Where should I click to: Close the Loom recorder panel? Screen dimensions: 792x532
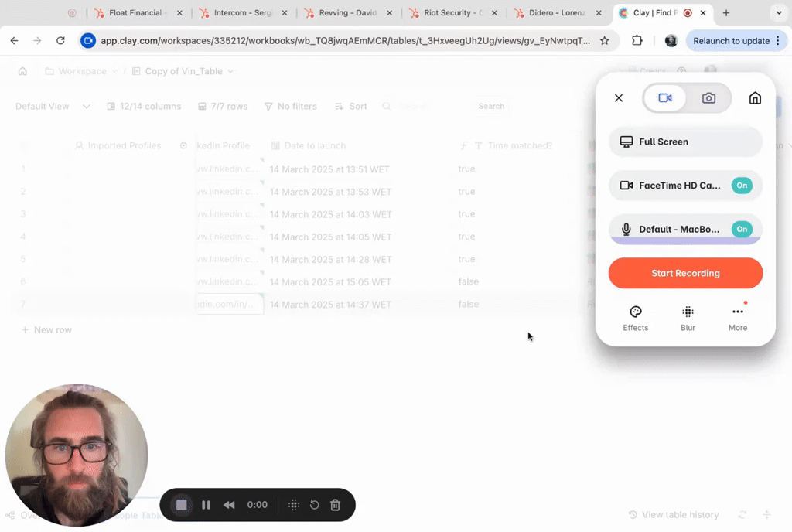[x=619, y=98]
